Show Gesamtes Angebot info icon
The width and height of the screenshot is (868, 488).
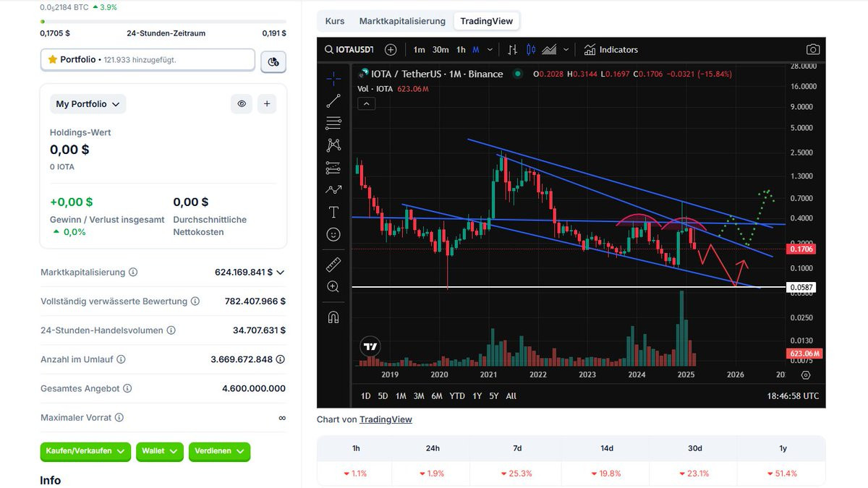[127, 388]
